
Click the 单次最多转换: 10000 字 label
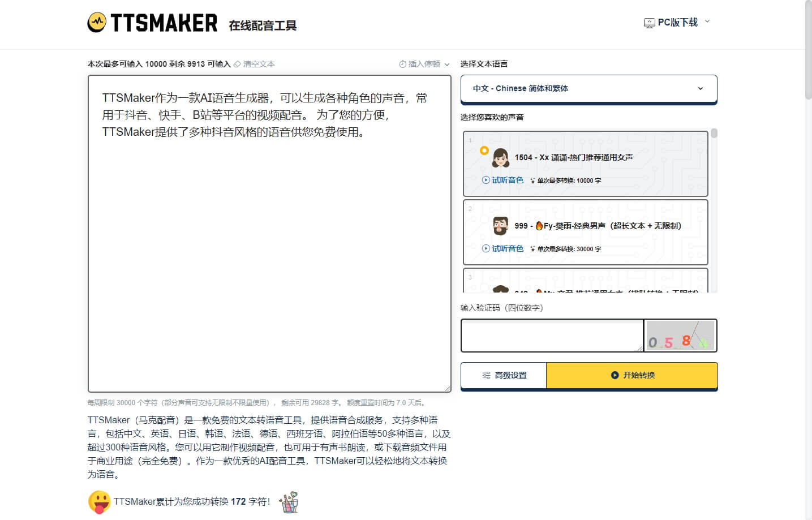[569, 181]
